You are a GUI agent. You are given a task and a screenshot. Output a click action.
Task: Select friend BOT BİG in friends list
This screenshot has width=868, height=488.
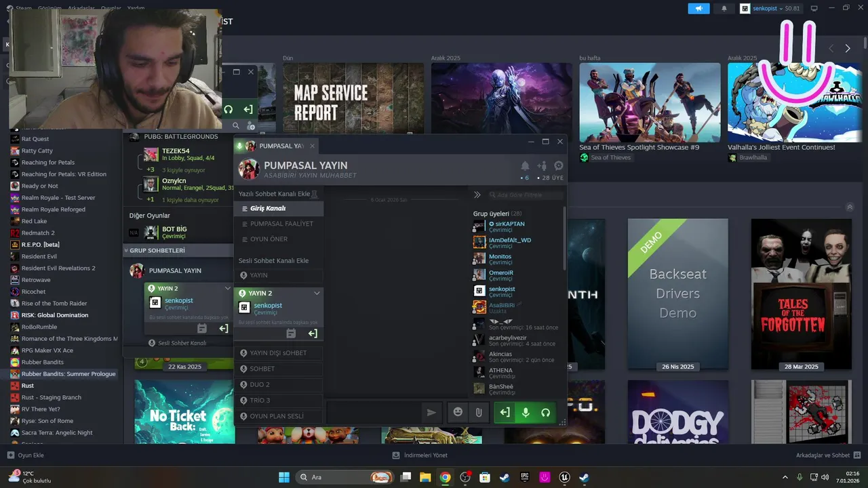178,232
